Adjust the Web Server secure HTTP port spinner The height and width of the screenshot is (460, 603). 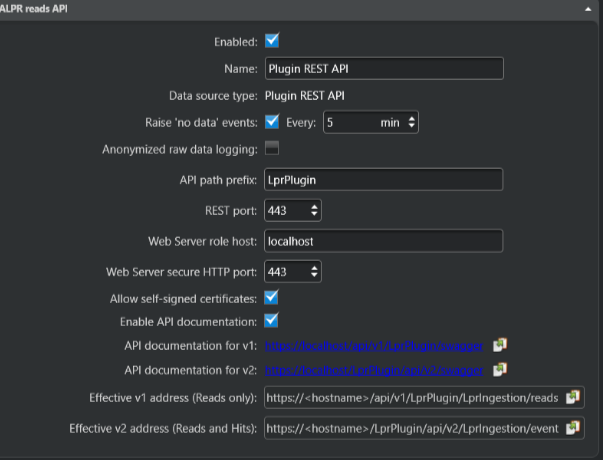[315, 271]
